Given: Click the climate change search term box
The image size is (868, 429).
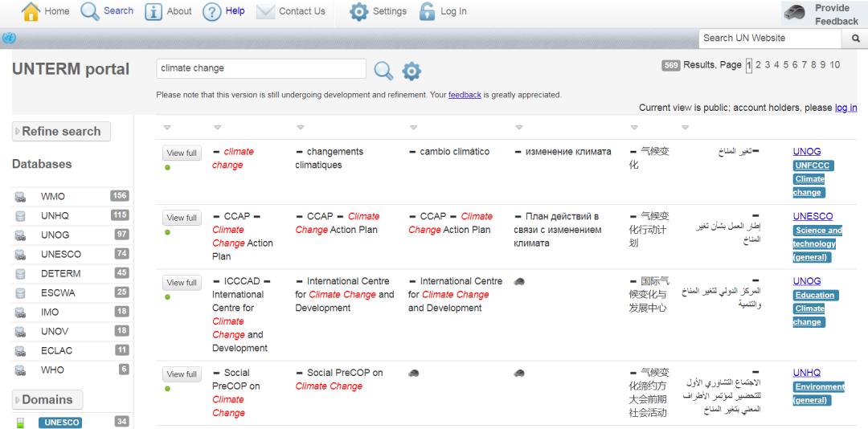Looking at the screenshot, I should pos(261,68).
